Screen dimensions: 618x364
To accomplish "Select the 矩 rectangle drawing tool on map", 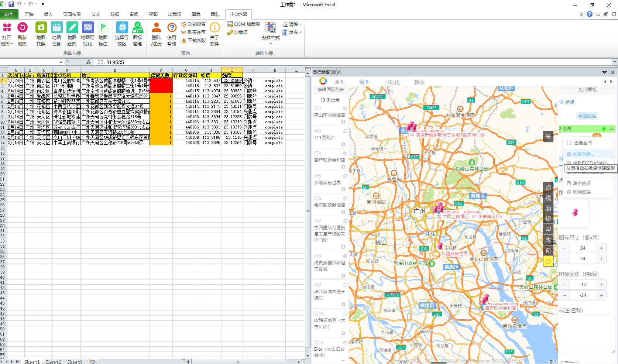I will 548,219.
